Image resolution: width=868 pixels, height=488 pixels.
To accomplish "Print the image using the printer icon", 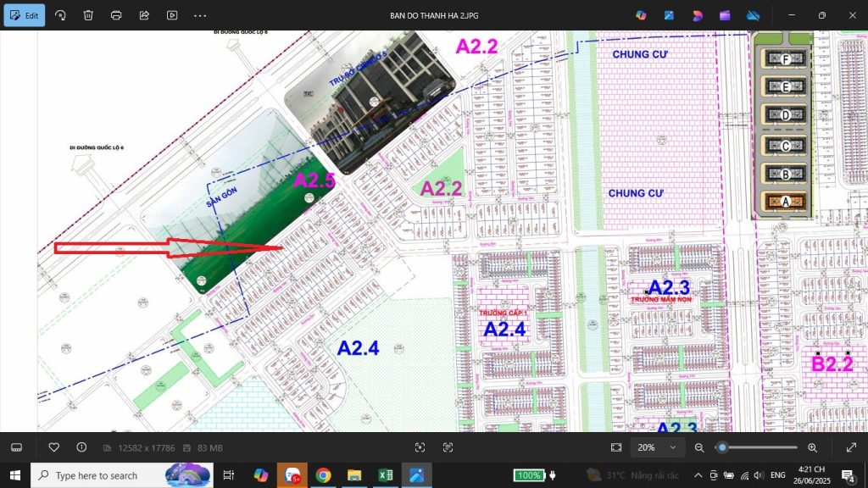I will pos(116,15).
